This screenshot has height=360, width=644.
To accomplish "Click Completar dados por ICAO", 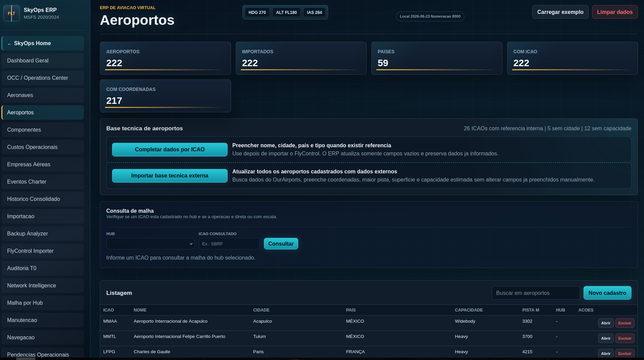I will coord(170,150).
